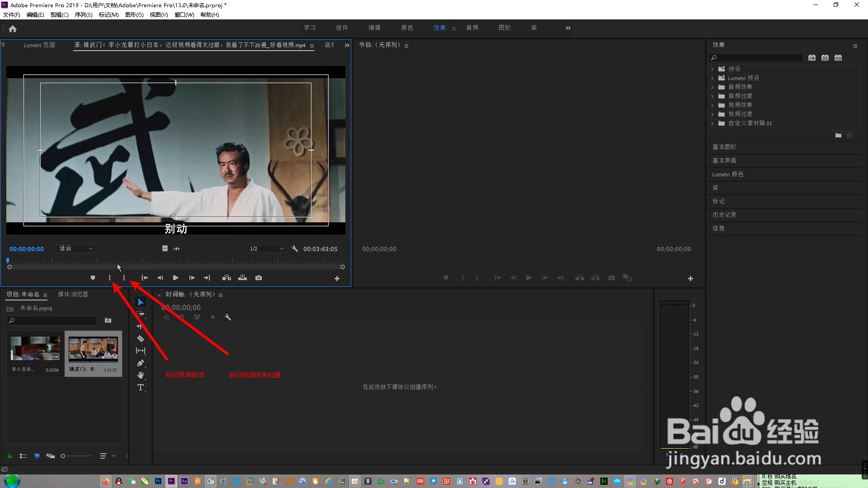This screenshot has width=868, height=488.
Task: Add a marker in the source monitor
Action: point(93,278)
